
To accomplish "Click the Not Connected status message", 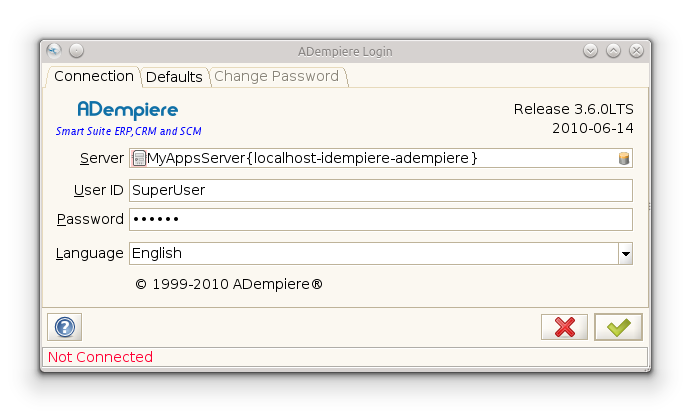I will click(100, 357).
